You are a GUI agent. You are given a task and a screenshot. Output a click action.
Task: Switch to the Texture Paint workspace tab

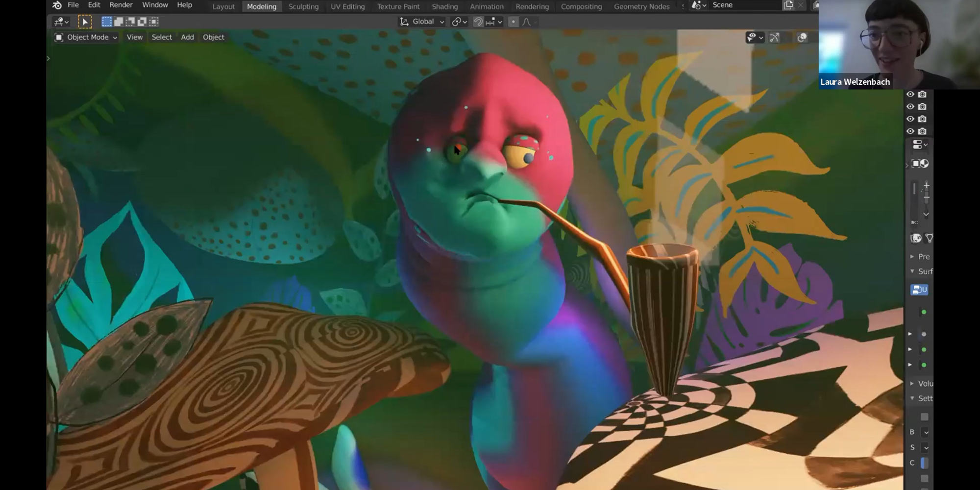(x=398, y=6)
